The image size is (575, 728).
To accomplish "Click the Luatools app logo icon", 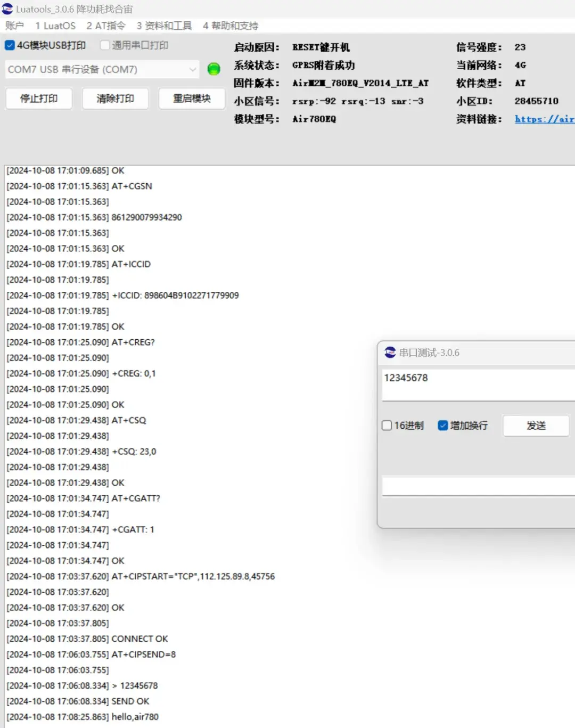I will click(7, 9).
